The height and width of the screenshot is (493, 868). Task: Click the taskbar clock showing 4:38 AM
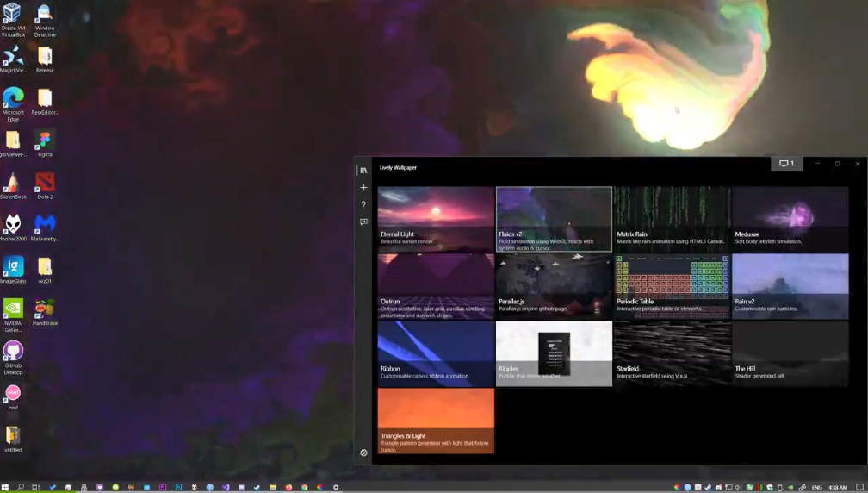[x=838, y=488]
